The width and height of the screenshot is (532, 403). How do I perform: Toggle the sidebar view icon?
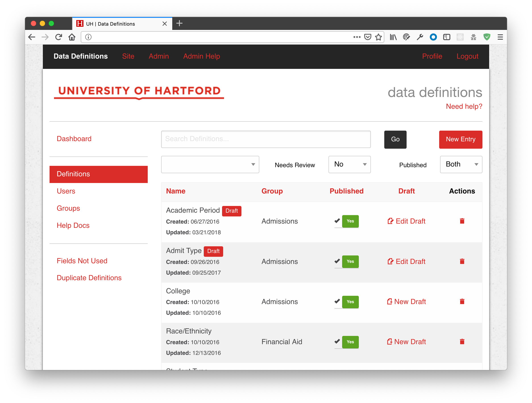[x=447, y=37]
